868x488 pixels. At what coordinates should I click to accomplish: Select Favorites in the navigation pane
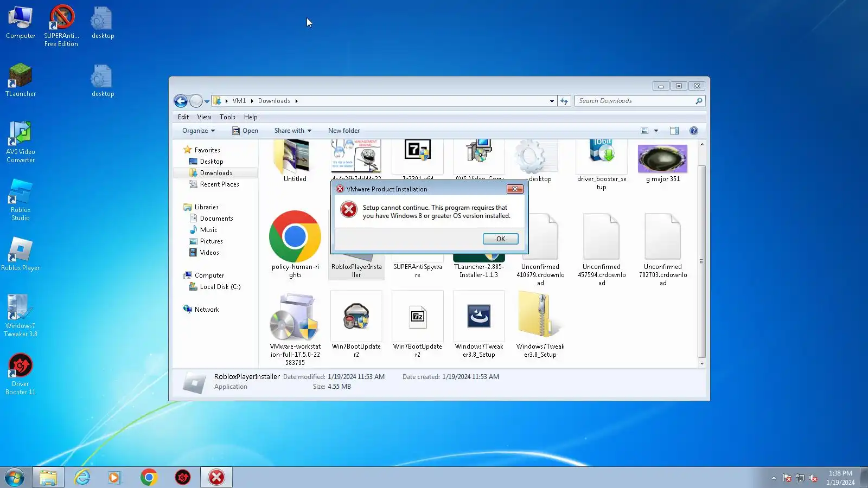point(207,150)
